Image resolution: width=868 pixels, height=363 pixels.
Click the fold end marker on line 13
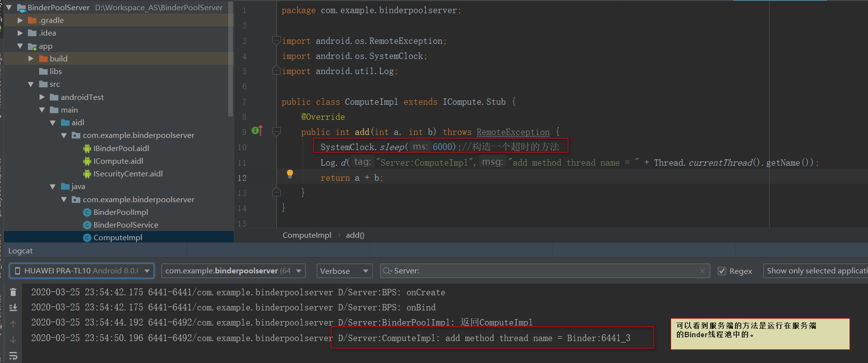tap(276, 192)
